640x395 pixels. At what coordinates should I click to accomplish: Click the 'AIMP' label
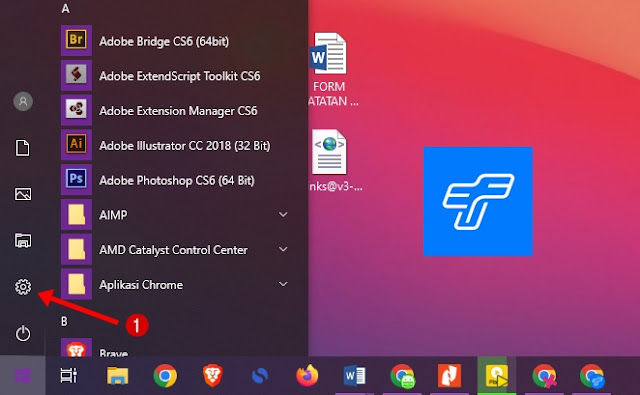pyautogui.click(x=113, y=215)
